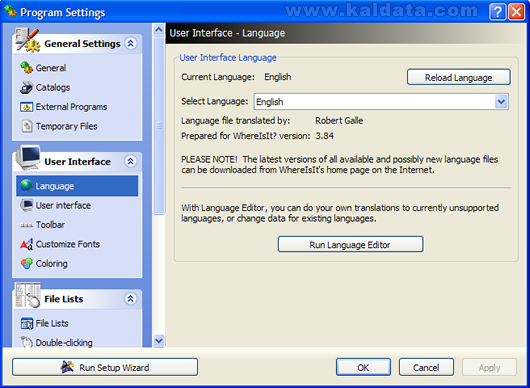
Task: Click the Select Language combo box field
Action: coord(381,102)
